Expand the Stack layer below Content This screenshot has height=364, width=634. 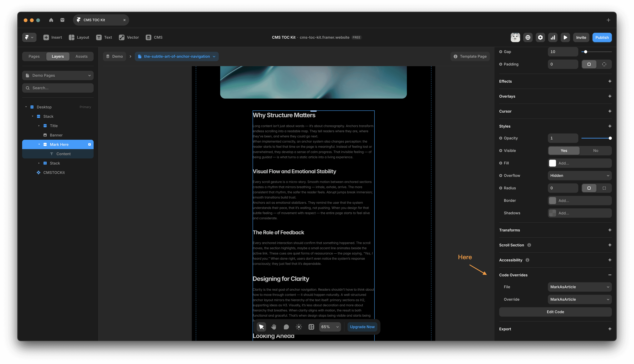tap(39, 163)
